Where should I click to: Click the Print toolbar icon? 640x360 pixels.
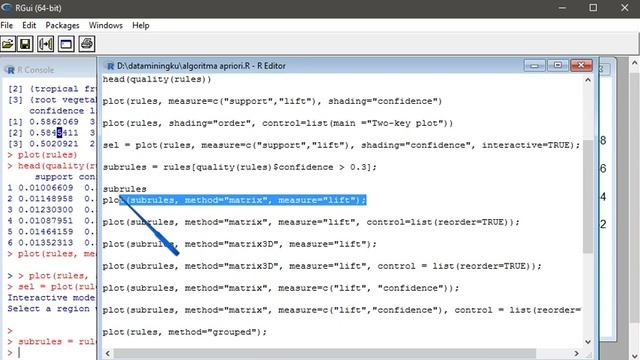pos(87,44)
